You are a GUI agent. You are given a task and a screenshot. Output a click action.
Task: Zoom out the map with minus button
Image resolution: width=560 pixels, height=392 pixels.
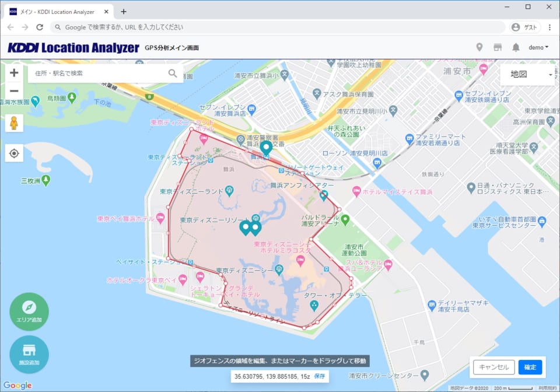pos(14,90)
